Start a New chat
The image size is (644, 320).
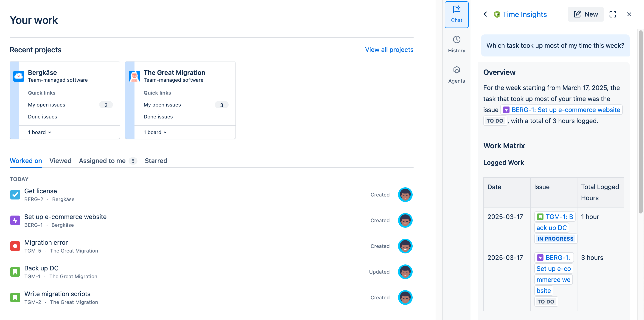[x=585, y=14]
